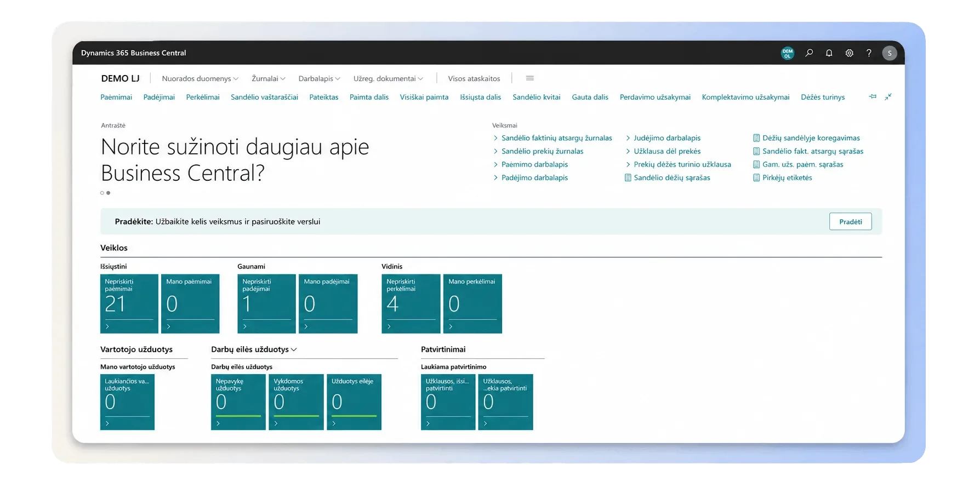Open the search magnifier icon
The image size is (980, 482).
pos(809,53)
